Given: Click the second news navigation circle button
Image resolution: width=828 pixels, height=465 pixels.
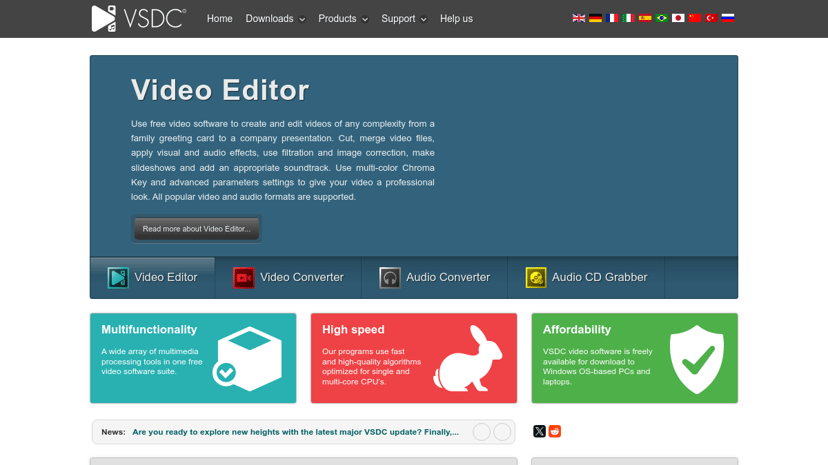Looking at the screenshot, I should [502, 432].
